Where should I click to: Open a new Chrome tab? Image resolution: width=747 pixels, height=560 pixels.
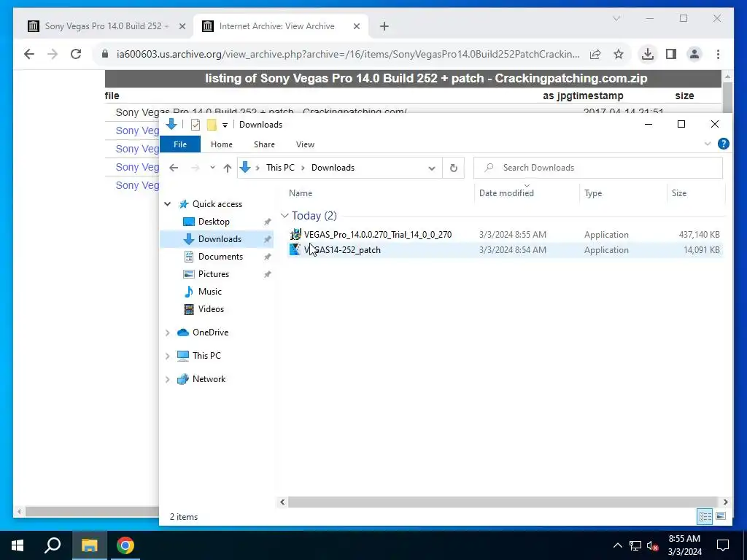(x=384, y=26)
